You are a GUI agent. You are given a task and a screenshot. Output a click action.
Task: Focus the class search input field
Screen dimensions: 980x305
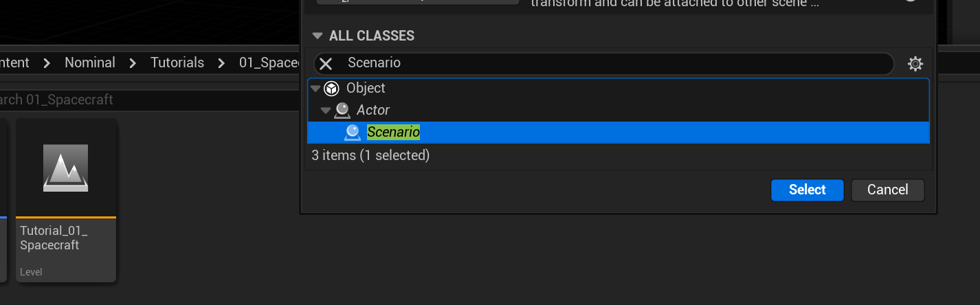point(612,63)
